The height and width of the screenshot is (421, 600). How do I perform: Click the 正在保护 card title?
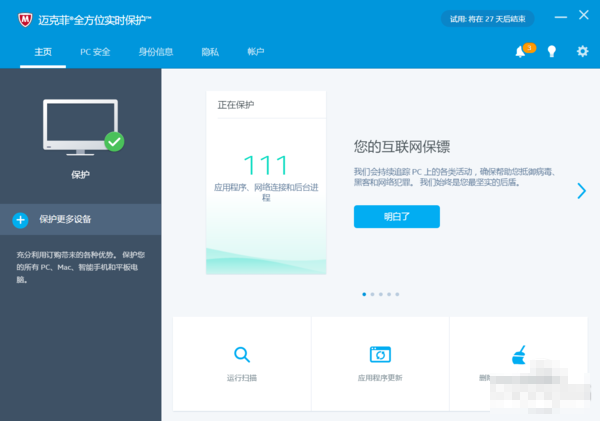[236, 105]
